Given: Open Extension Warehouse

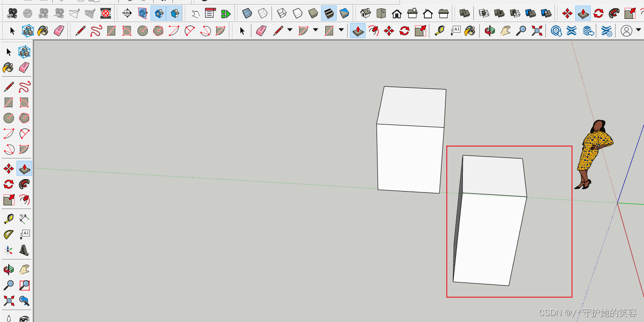Looking at the screenshot, I should point(572,31).
